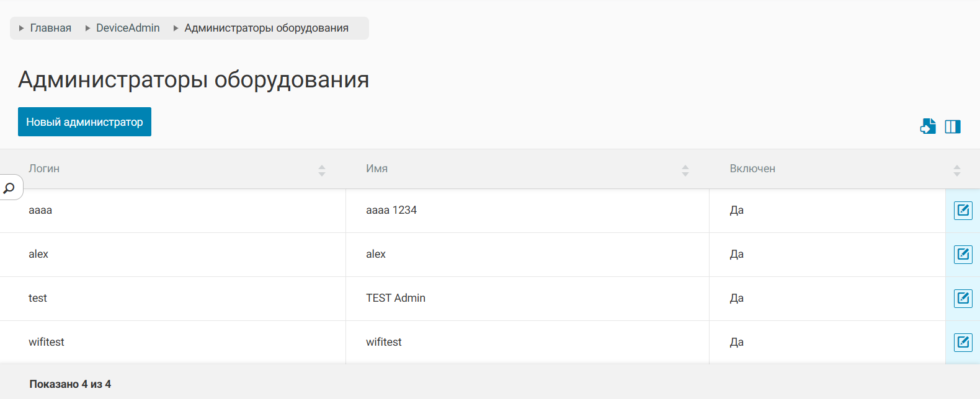
Task: Edit the test administrator entry
Action: point(963,299)
